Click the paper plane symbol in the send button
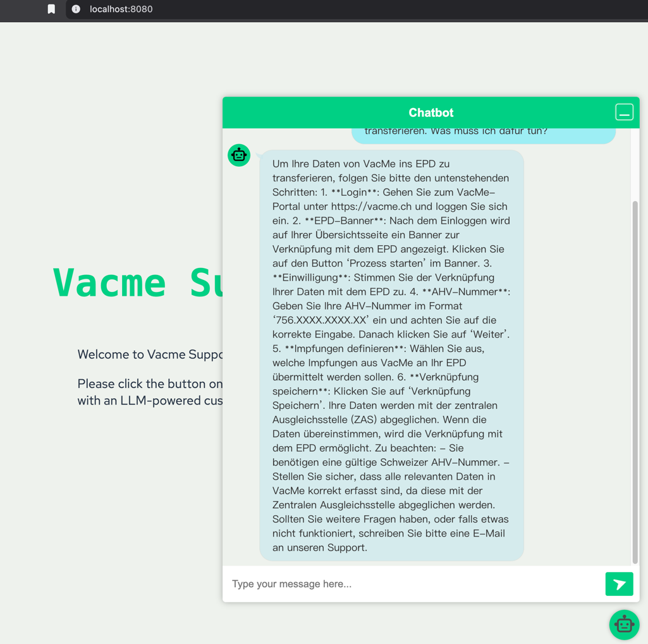 pos(619,583)
